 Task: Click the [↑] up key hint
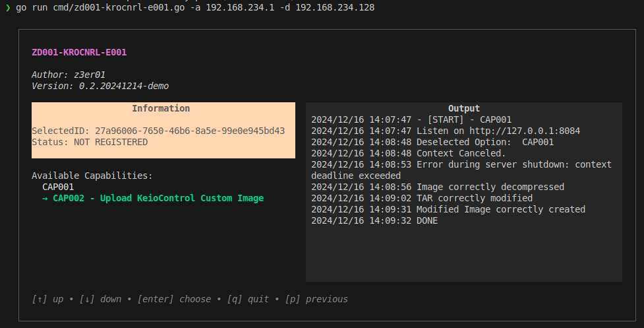coord(47,299)
